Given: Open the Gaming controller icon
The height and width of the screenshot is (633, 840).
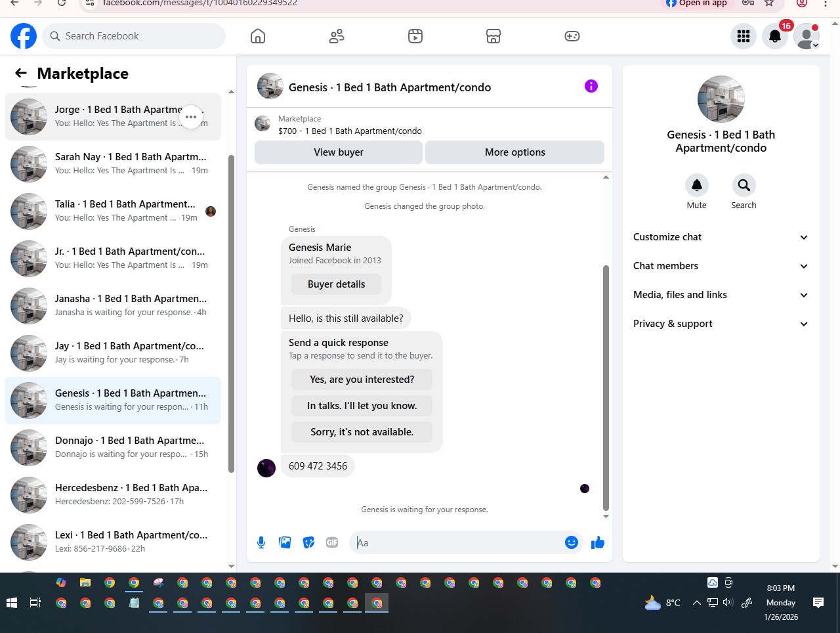Looking at the screenshot, I should click(x=572, y=36).
